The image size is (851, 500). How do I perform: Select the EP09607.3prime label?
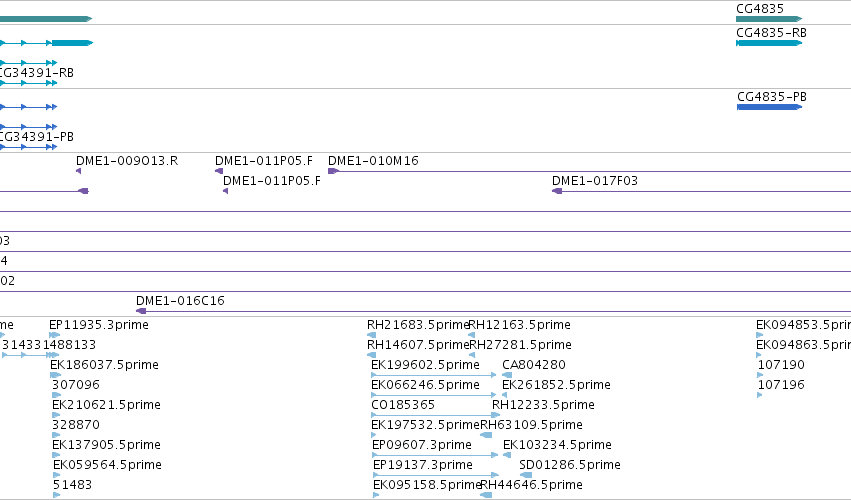[422, 445]
